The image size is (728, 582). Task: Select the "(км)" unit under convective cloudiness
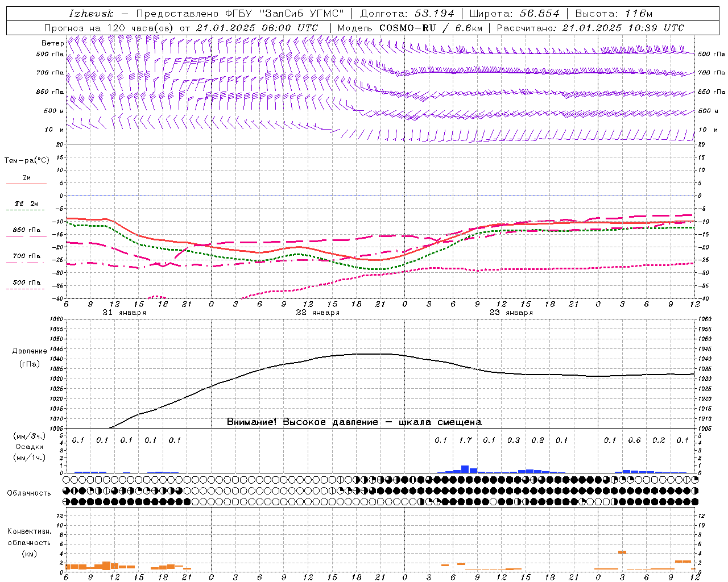tap(29, 554)
